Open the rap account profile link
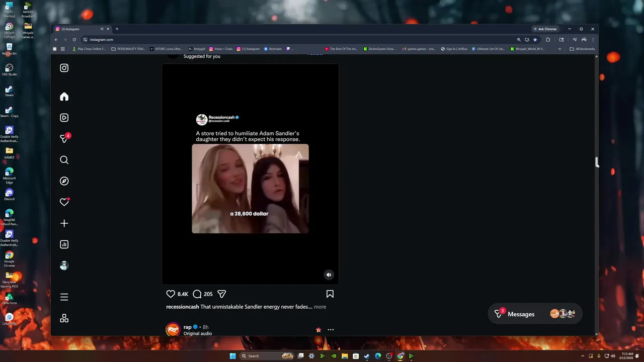The image size is (644, 362). 187,327
